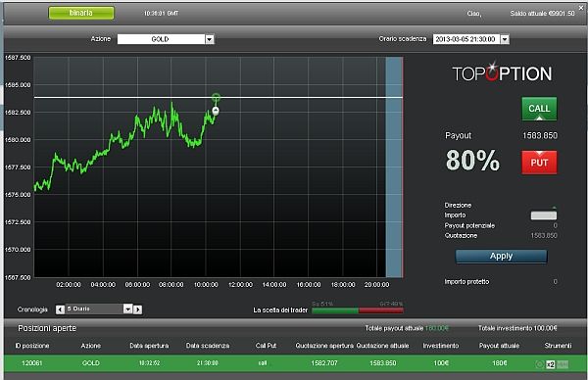Viewport: 588px width, 380px height.
Task: Select the CALL direction
Action: point(539,109)
